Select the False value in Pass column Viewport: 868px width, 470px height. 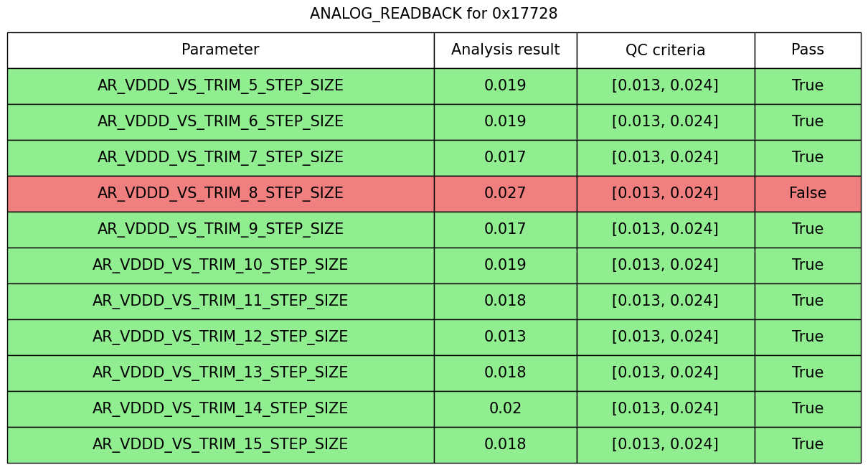807,194
